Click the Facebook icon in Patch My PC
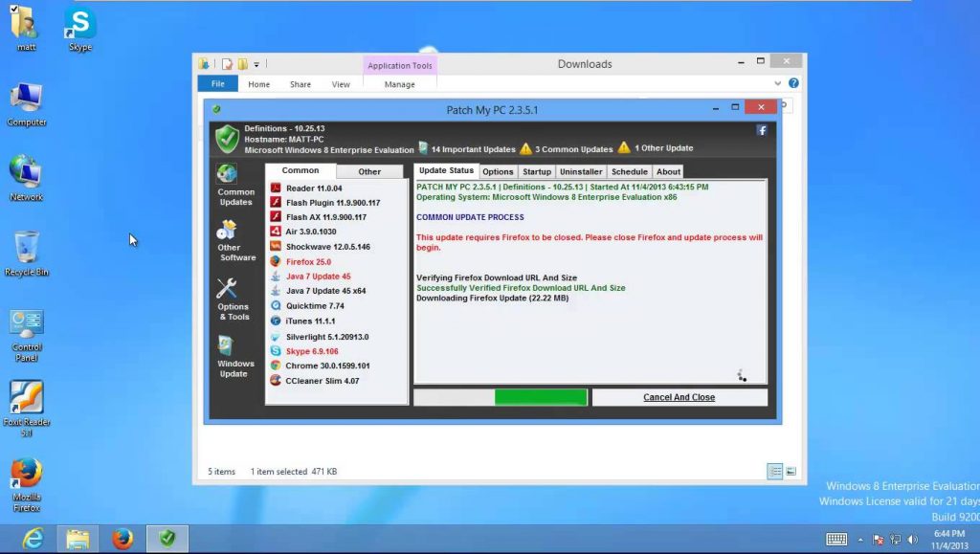 tap(761, 130)
